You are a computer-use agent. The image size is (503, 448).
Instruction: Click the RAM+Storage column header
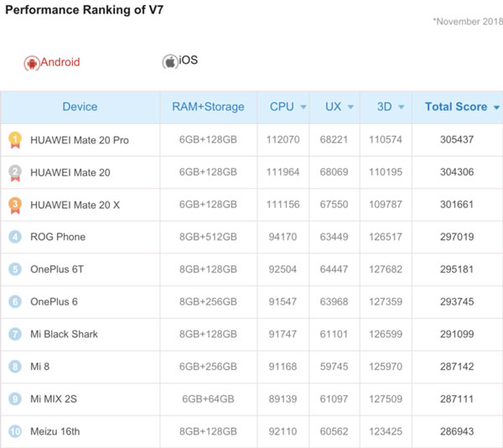click(x=208, y=107)
